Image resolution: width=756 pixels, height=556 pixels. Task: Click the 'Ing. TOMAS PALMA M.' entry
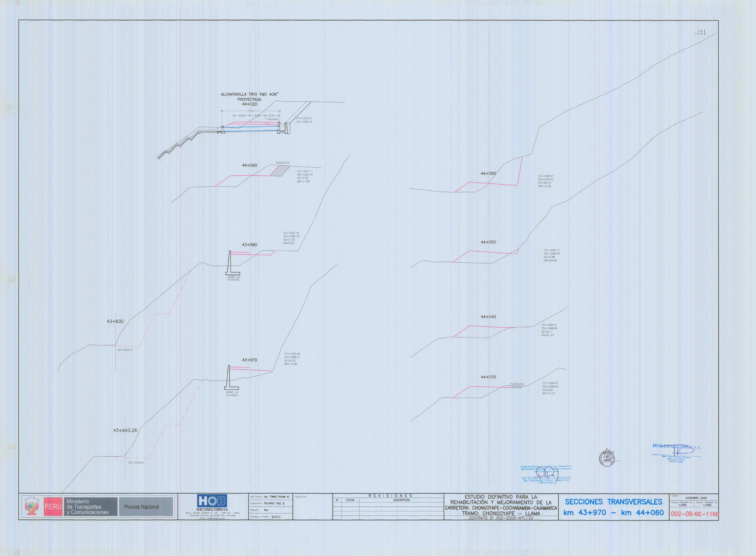(276, 497)
